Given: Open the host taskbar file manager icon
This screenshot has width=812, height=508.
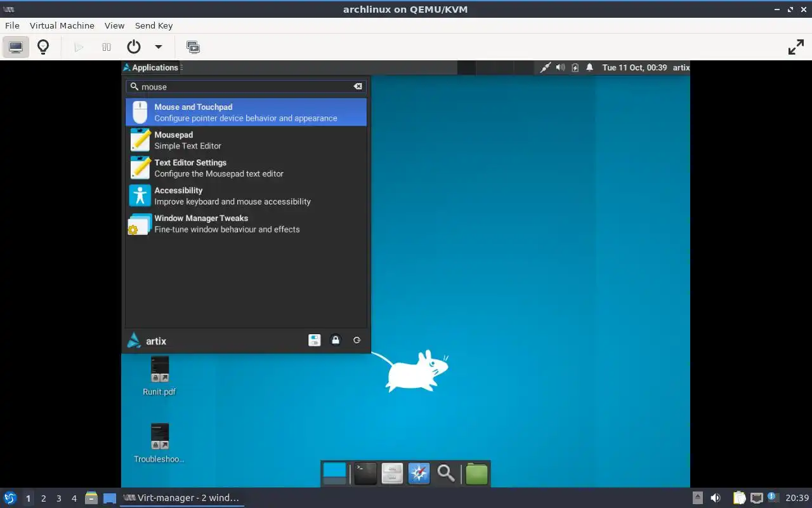Looking at the screenshot, I should click(91, 498).
